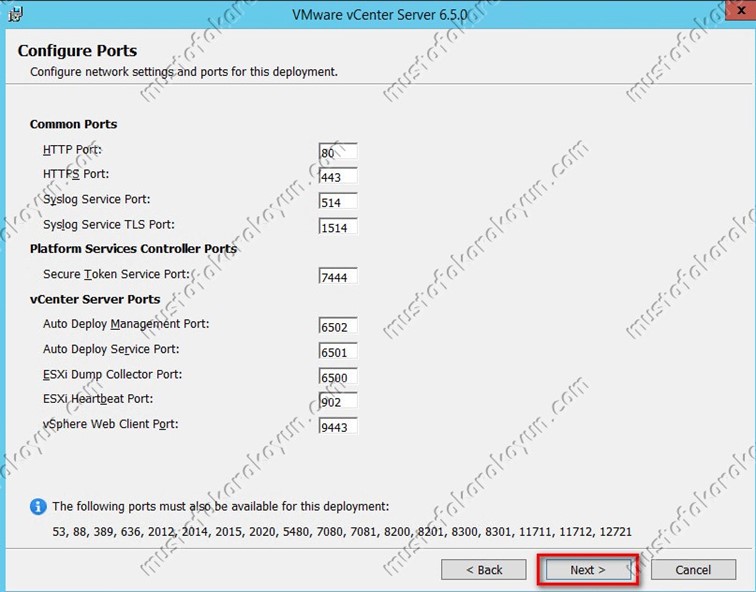Image resolution: width=756 pixels, height=592 pixels.
Task: Click the ESXi Heartbeat Port field
Action: point(338,402)
